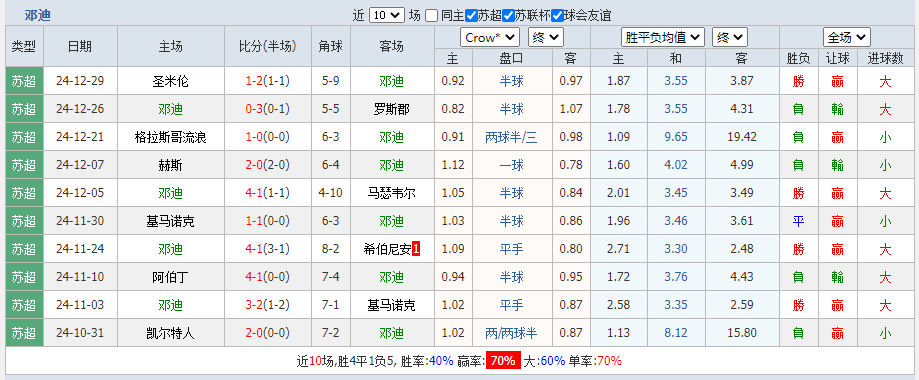Toggle the 同主 checkbox
The image size is (919, 380).
(431, 16)
